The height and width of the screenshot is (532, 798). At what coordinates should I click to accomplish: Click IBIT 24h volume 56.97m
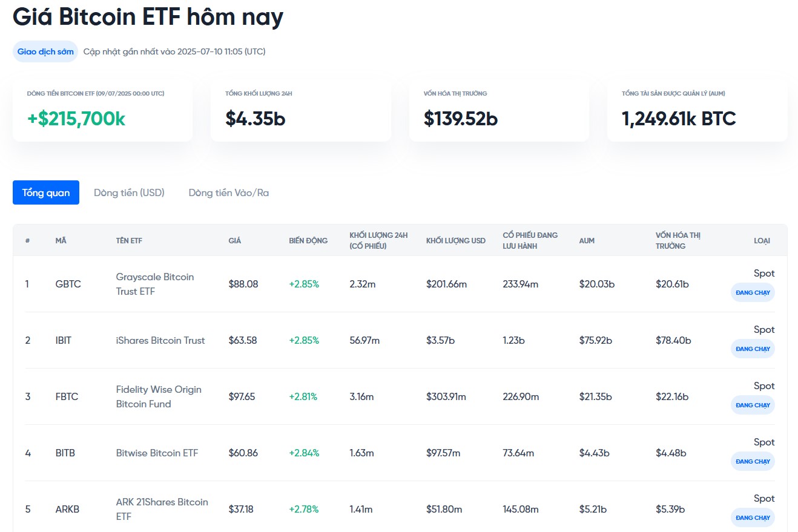pos(364,340)
